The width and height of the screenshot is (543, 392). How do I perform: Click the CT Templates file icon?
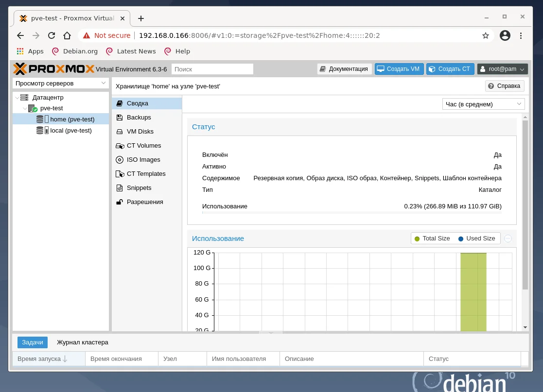[120, 174]
